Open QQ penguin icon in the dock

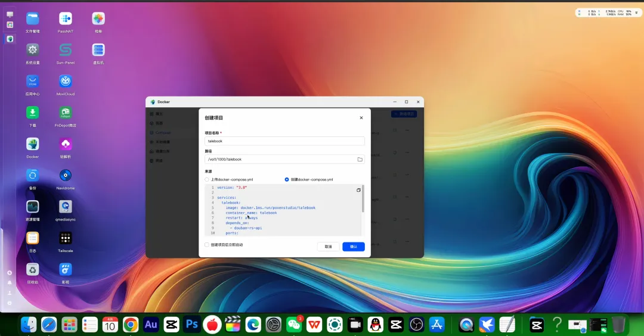[x=376, y=325]
